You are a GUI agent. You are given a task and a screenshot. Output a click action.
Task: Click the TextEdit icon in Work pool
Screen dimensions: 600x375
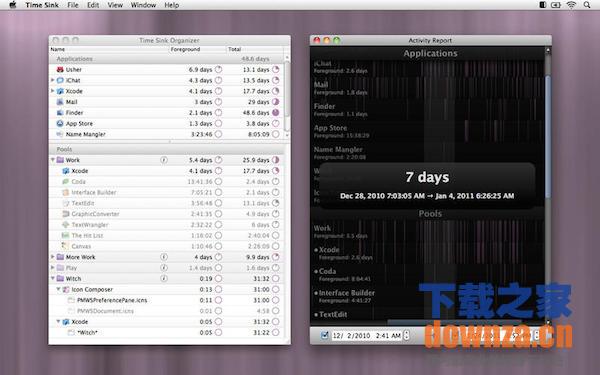pyautogui.click(x=66, y=203)
